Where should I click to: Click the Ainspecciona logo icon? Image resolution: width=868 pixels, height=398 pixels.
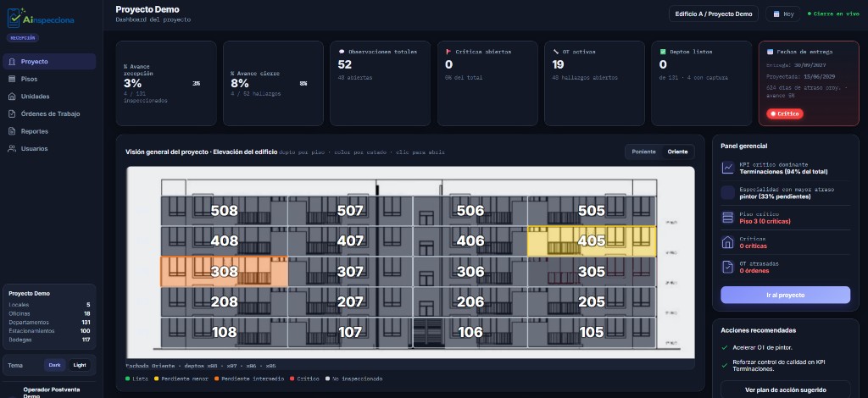(15, 18)
